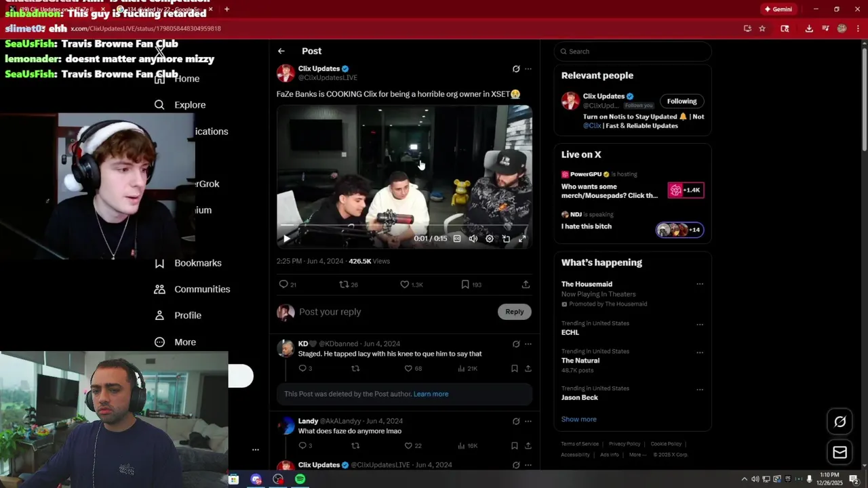
Task: Join PowerGPU live space +1.4K
Action: 686,190
